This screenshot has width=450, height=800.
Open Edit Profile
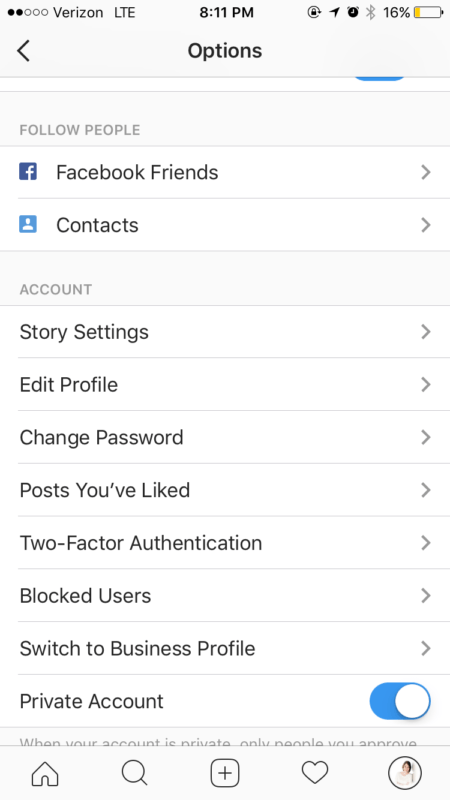coord(225,385)
